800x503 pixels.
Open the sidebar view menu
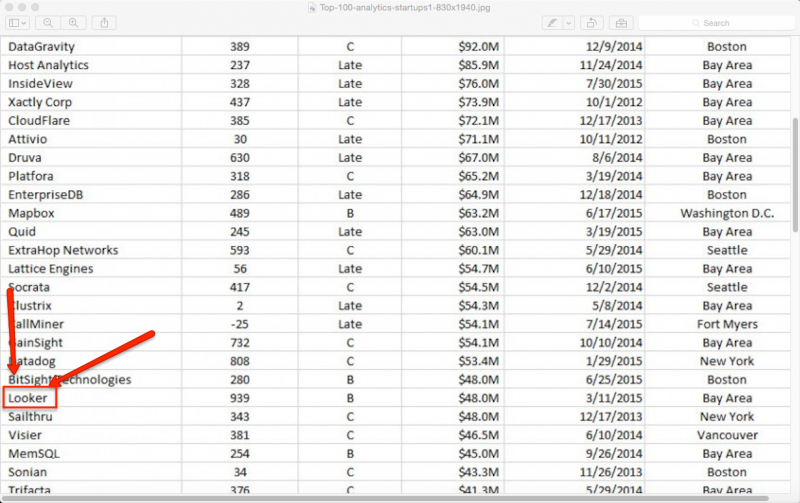(17, 23)
